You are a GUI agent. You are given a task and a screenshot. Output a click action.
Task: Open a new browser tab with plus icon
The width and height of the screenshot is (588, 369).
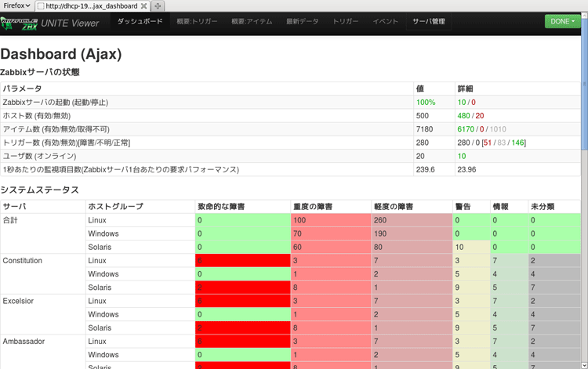tap(158, 5)
